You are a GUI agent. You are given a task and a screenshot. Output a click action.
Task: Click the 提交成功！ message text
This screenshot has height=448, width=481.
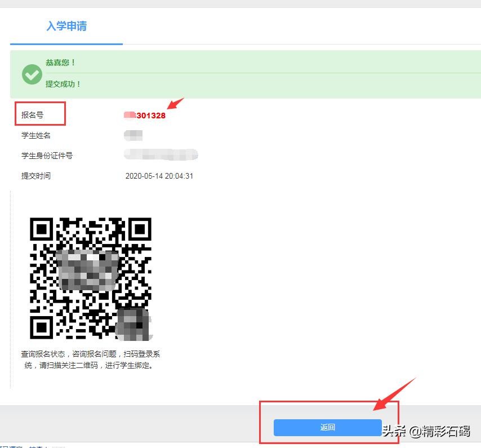[x=63, y=84]
